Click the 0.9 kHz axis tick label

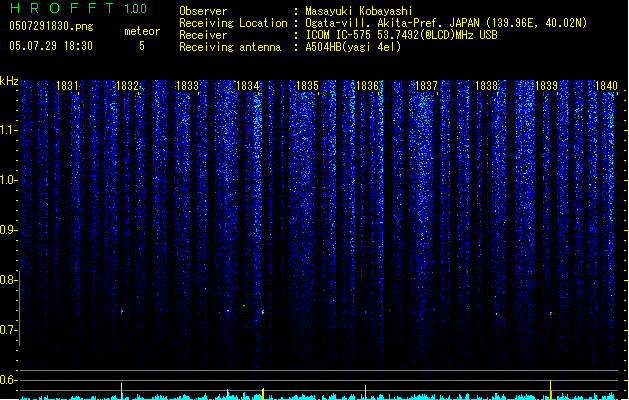coord(8,230)
